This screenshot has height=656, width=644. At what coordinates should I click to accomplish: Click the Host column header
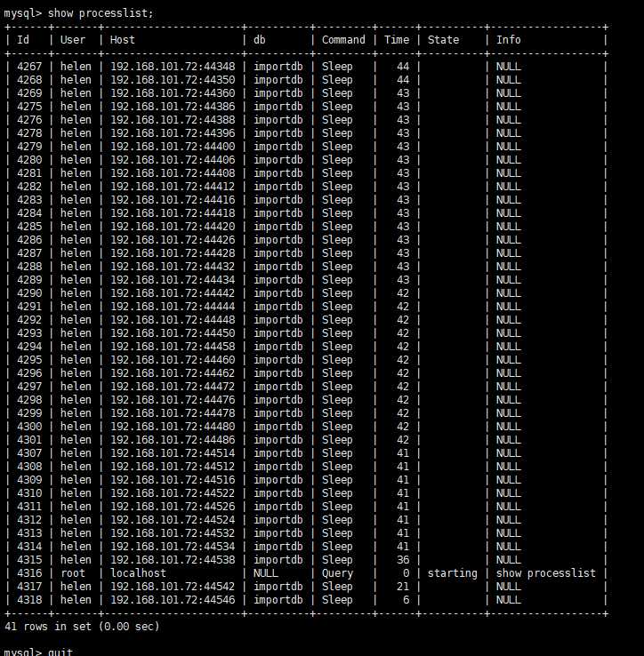[122, 40]
